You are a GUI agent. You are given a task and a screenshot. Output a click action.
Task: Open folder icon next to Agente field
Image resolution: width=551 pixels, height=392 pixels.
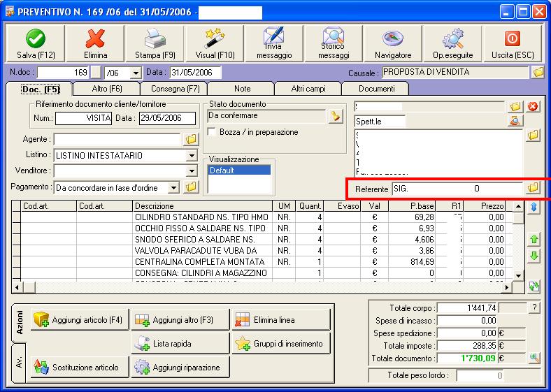191,140
